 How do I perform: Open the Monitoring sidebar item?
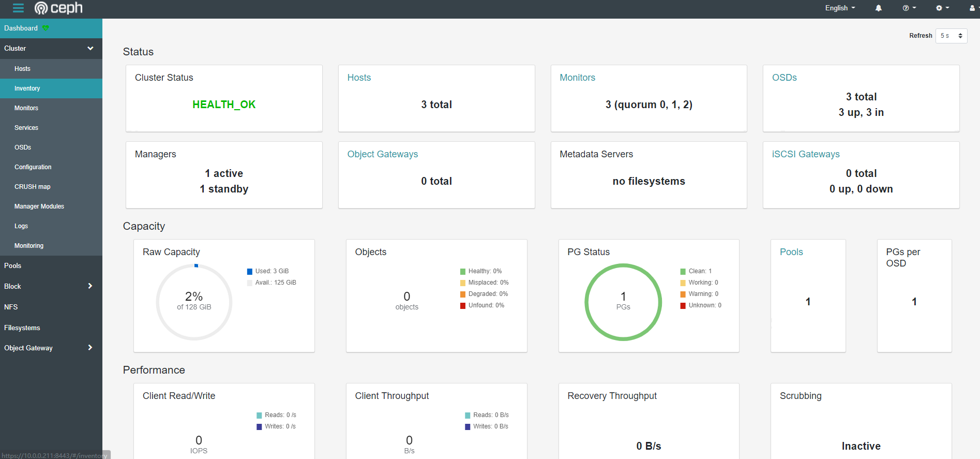51,246
